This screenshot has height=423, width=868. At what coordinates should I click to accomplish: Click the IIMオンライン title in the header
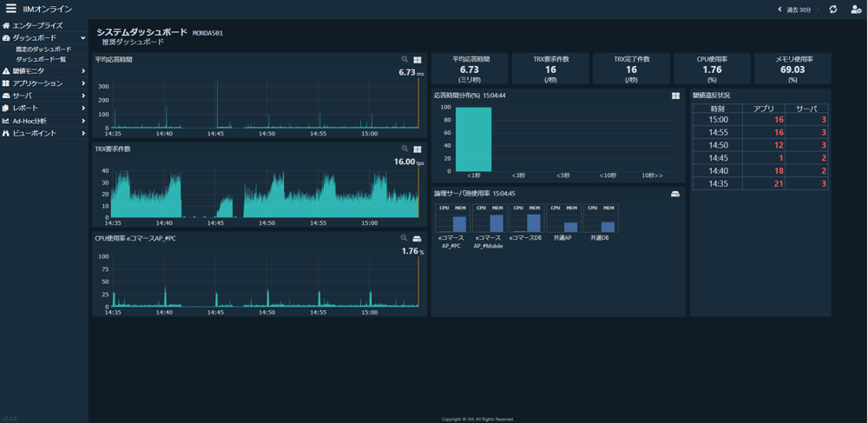[48, 9]
